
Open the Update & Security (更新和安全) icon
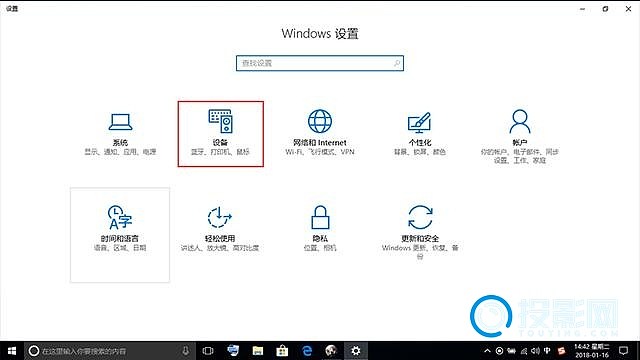click(420, 217)
